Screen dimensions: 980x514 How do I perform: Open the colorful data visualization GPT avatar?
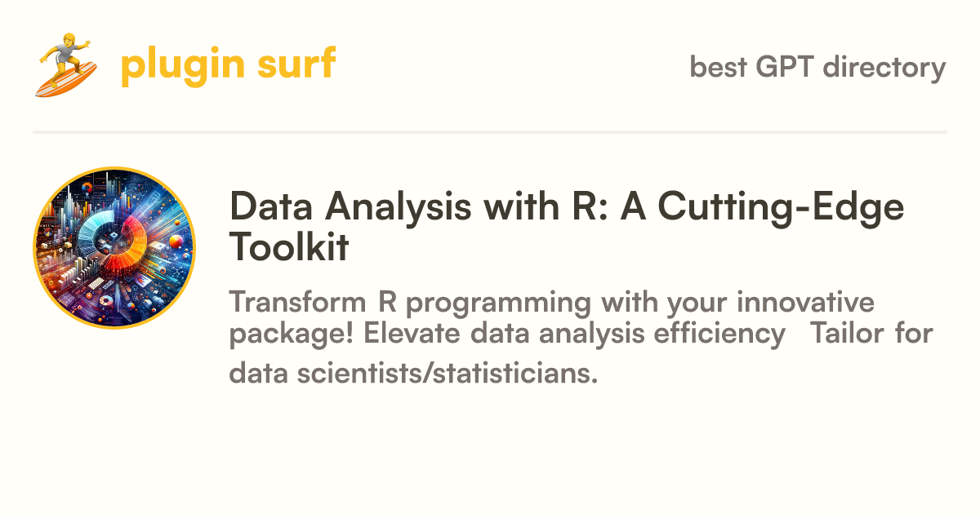point(114,248)
